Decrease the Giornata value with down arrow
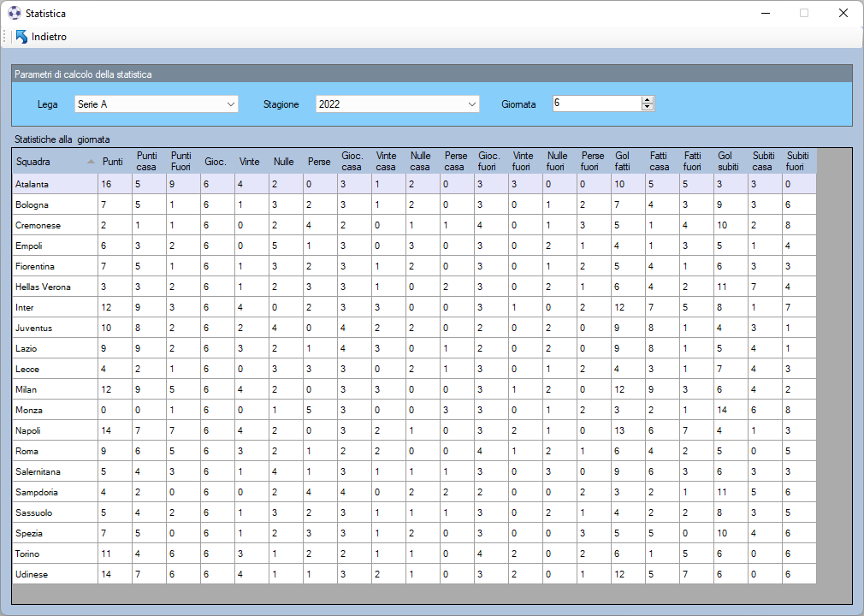The image size is (864, 616). (x=648, y=107)
